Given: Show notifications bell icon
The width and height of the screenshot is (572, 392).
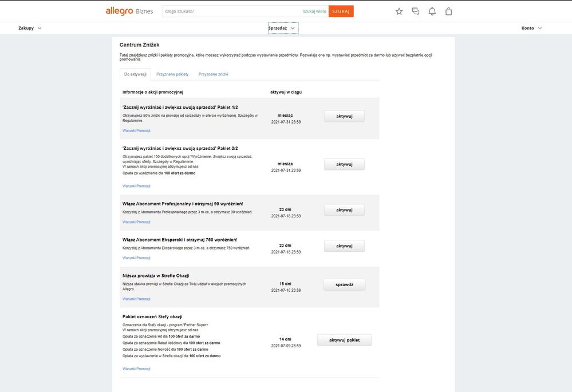Looking at the screenshot, I should [432, 11].
